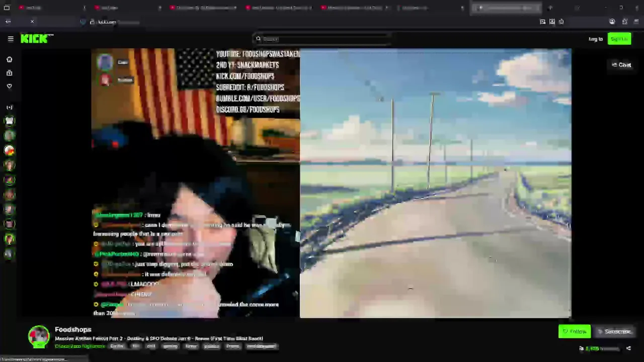The height and width of the screenshot is (362, 644).
Task: Click the Log In link
Action: click(595, 39)
